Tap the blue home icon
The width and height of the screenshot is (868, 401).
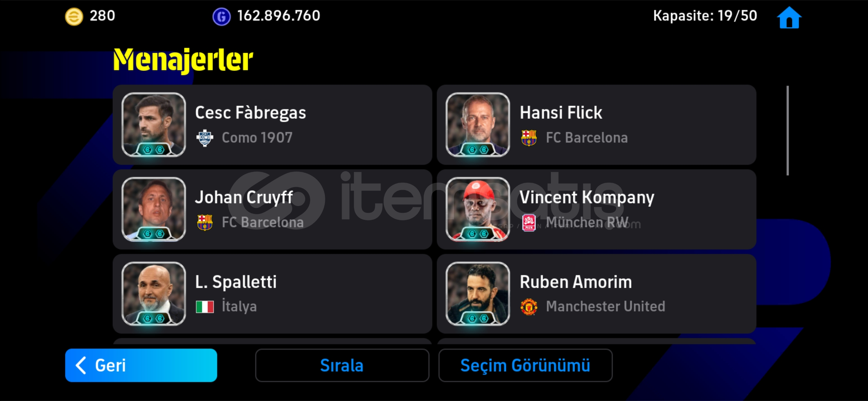coord(789,17)
